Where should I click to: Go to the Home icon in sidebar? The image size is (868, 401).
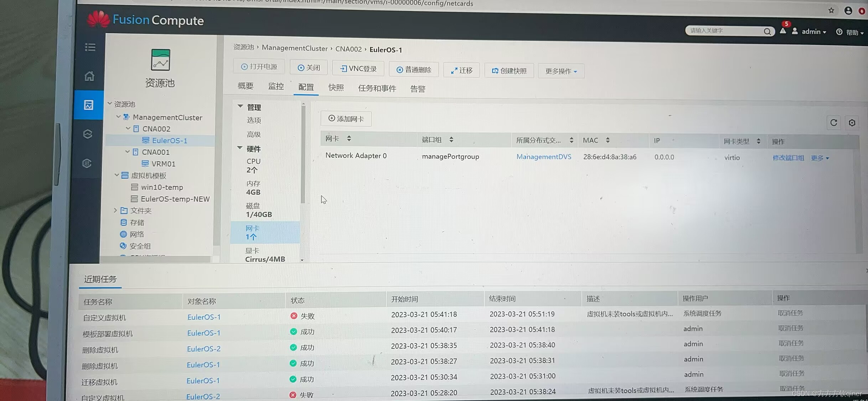(x=89, y=76)
